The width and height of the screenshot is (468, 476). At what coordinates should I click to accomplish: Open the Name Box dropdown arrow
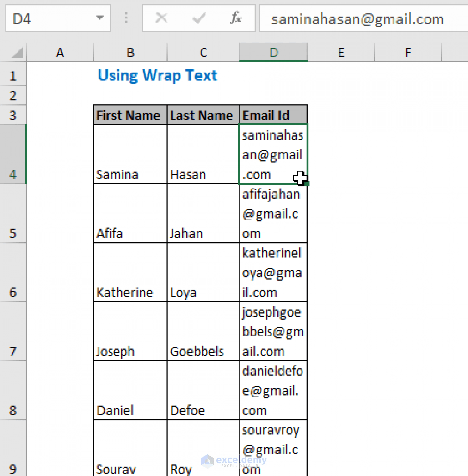100,18
